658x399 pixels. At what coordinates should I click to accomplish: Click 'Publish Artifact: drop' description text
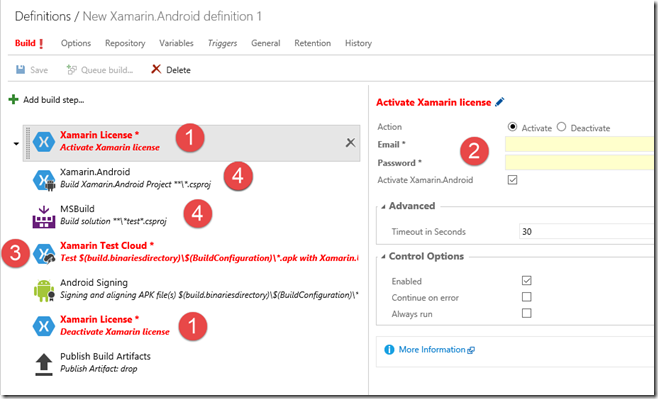pyautogui.click(x=99, y=369)
